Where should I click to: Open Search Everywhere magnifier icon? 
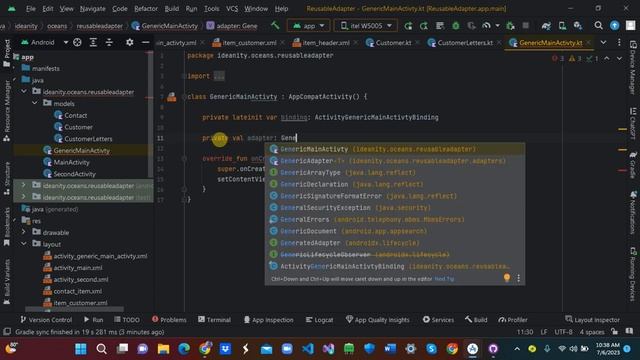598,26
